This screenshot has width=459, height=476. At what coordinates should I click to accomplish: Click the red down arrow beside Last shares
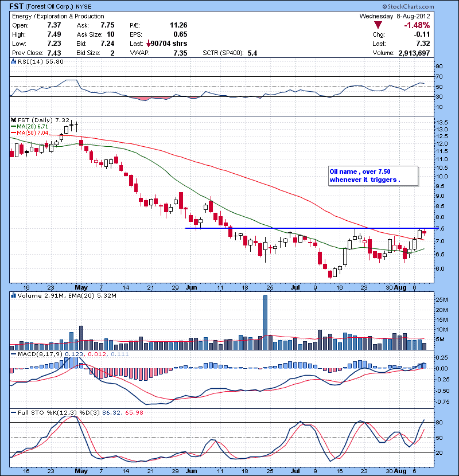pos(149,44)
